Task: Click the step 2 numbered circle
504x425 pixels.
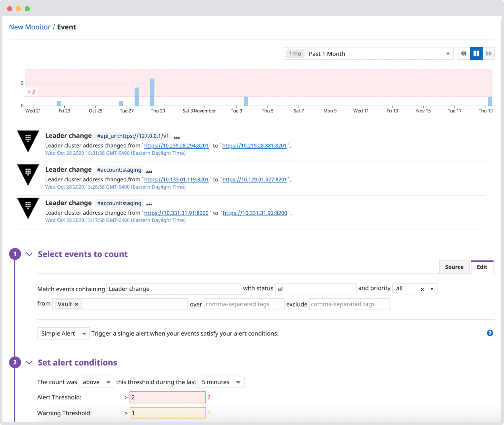Action: coord(15,362)
